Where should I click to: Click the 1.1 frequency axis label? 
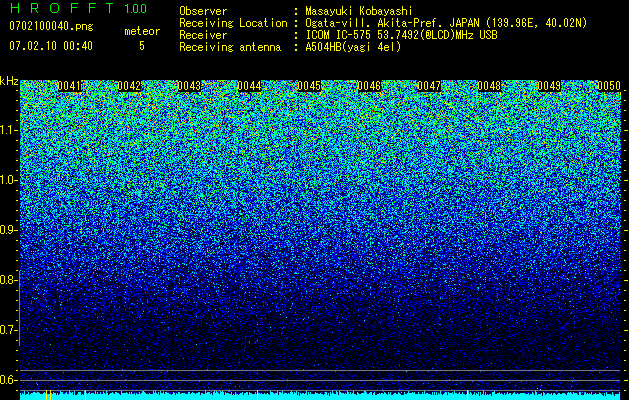pos(7,130)
